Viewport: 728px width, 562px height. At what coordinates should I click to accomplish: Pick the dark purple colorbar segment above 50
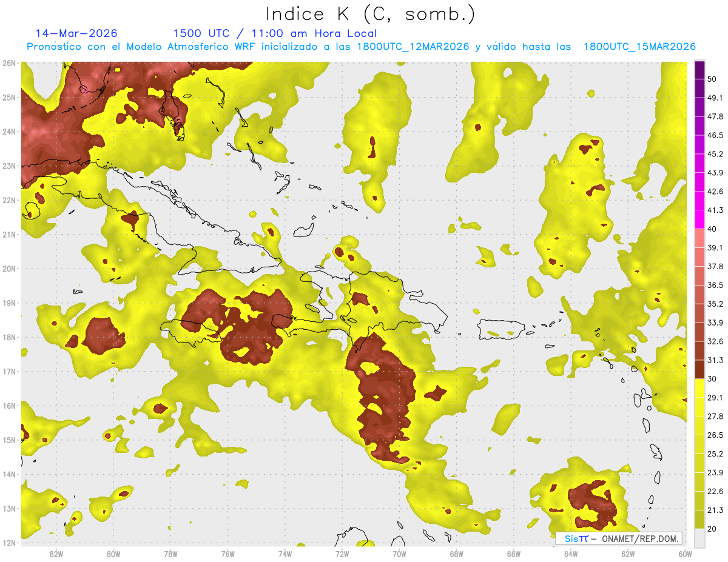(699, 70)
